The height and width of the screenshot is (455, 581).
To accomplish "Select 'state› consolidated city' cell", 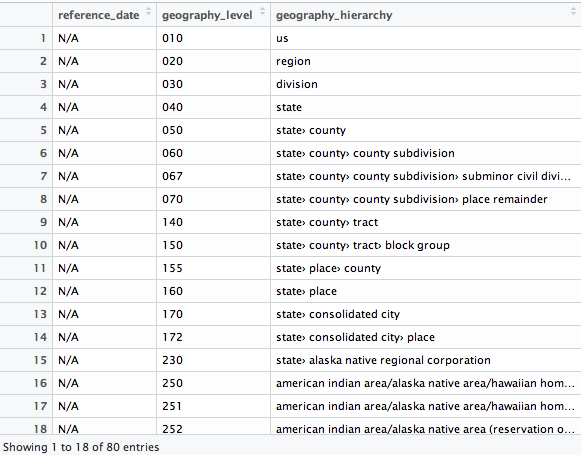I will pyautogui.click(x=426, y=314).
